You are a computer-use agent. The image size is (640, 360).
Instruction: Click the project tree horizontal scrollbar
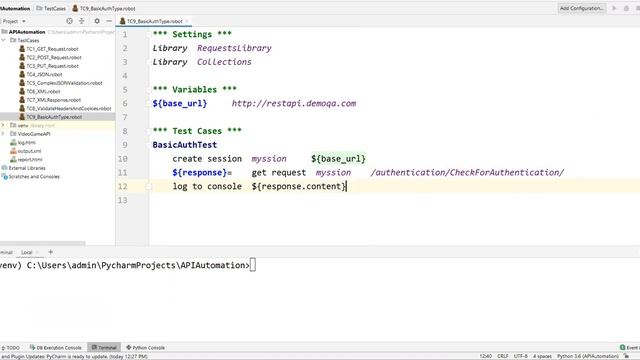[x=42, y=243]
